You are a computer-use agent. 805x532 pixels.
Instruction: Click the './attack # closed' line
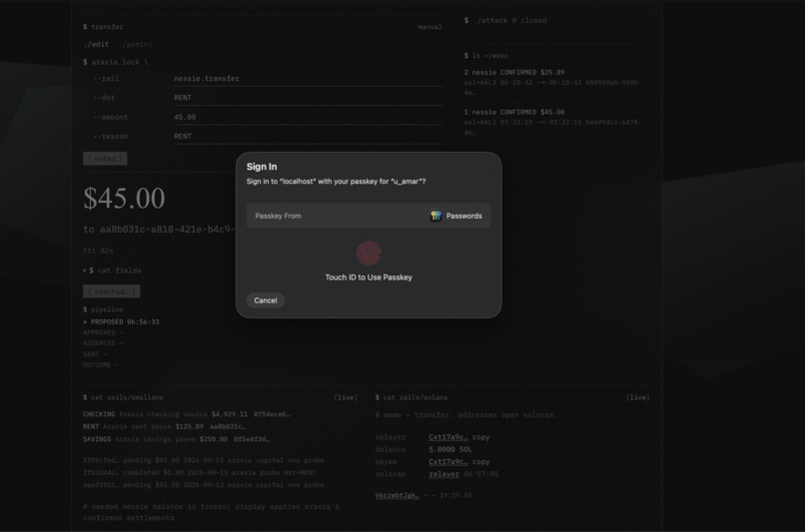[505, 21]
